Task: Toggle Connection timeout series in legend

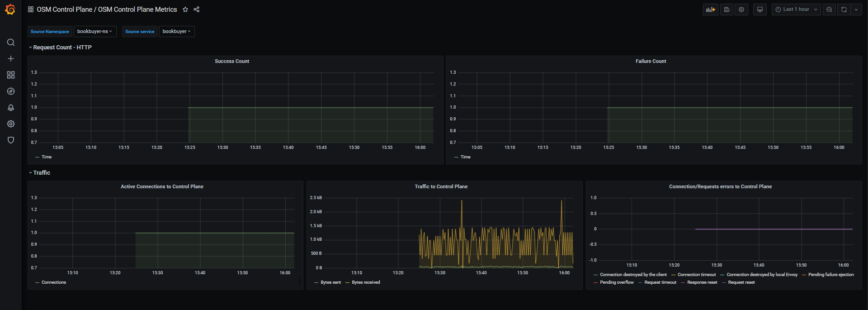Action: click(697, 275)
